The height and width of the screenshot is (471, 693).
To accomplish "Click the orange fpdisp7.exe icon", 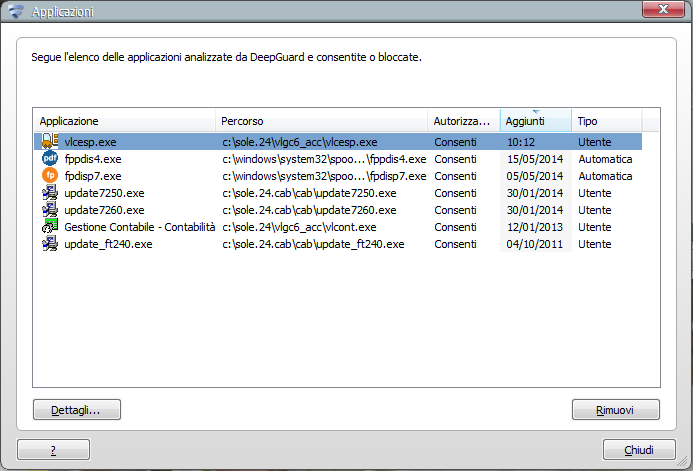I will [x=49, y=176].
